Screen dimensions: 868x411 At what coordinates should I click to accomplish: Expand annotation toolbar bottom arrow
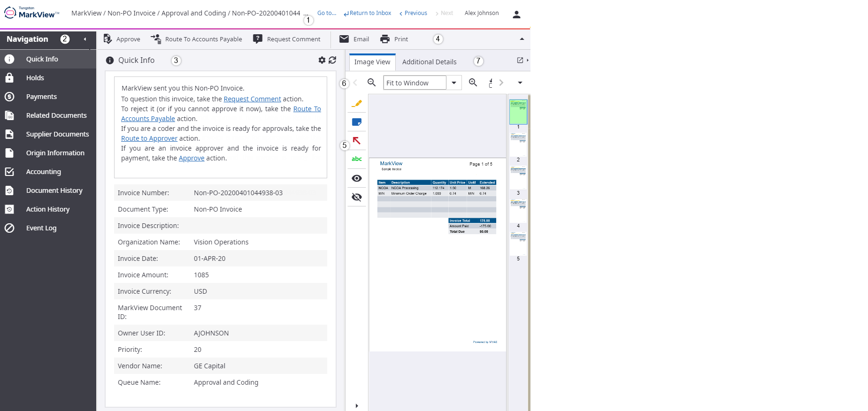pos(357,406)
